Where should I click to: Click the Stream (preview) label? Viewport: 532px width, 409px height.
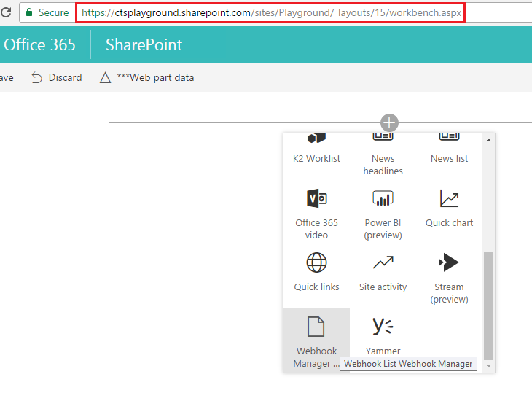point(449,293)
